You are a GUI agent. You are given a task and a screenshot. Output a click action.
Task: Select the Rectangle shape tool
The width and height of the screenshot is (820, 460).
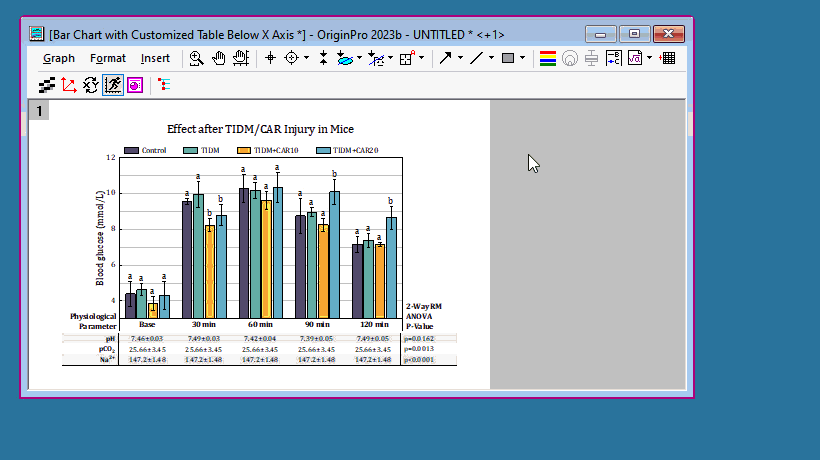(507, 58)
